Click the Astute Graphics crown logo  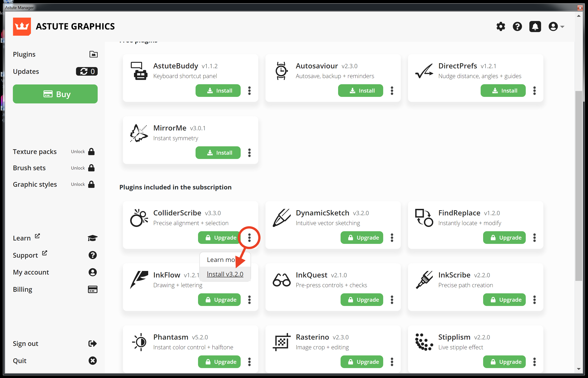coord(22,26)
